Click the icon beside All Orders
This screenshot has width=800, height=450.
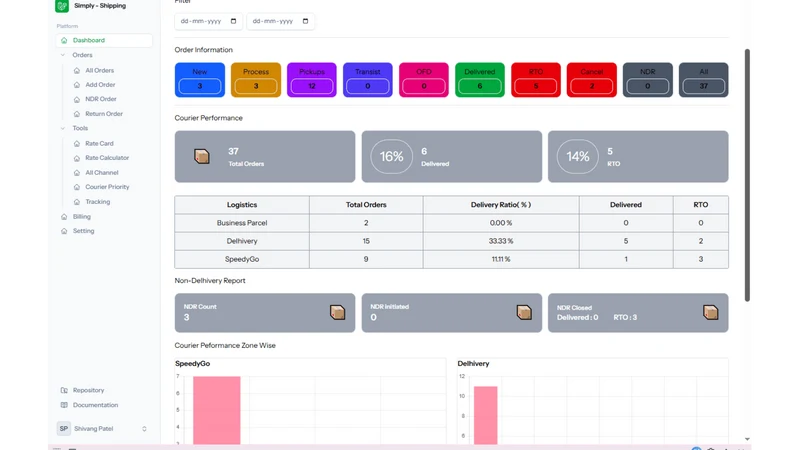[x=77, y=70]
